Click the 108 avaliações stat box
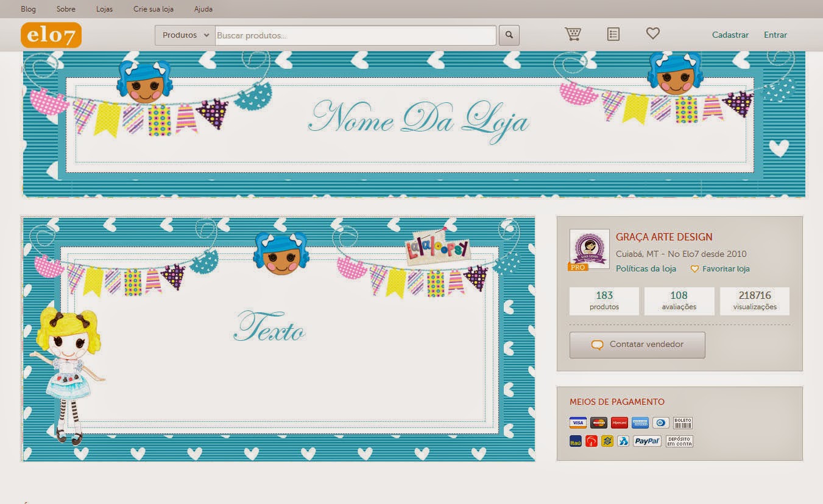The image size is (823, 504). [x=679, y=301]
